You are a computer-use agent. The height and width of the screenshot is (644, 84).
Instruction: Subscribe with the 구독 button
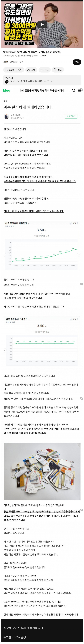[x=77, y=62]
